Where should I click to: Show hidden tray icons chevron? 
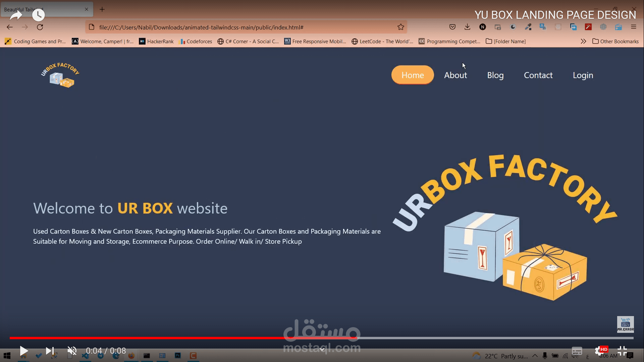pyautogui.click(x=535, y=356)
